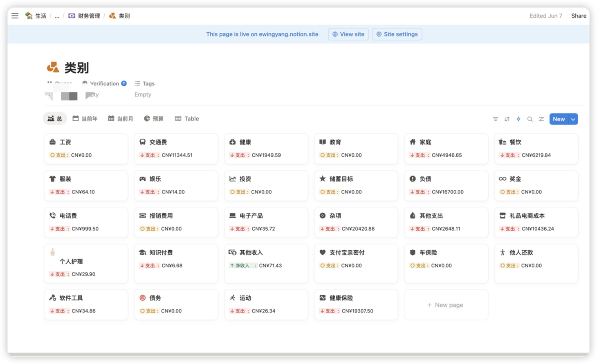Click the Share button
This screenshot has height=364, width=597.
pyautogui.click(x=579, y=16)
